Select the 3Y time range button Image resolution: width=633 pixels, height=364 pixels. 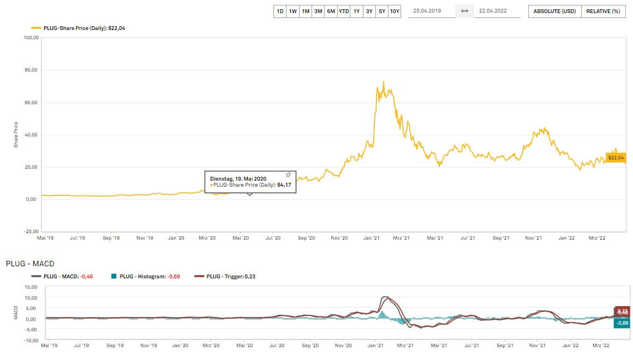[369, 11]
